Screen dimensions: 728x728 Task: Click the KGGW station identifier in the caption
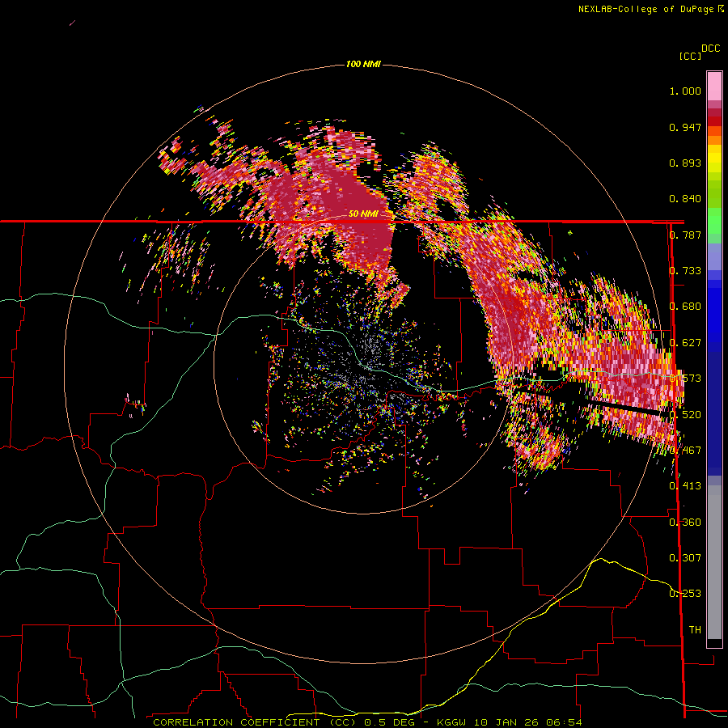(x=451, y=722)
